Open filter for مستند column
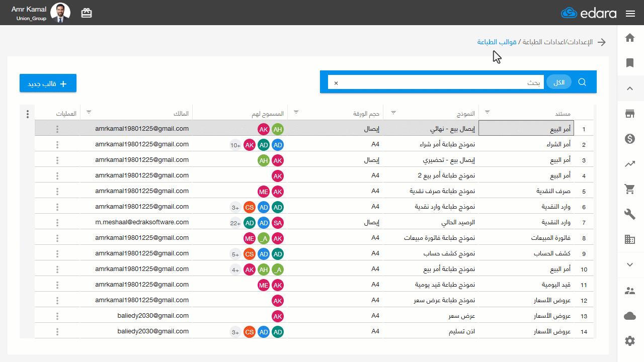The image size is (644, 362). click(x=487, y=112)
